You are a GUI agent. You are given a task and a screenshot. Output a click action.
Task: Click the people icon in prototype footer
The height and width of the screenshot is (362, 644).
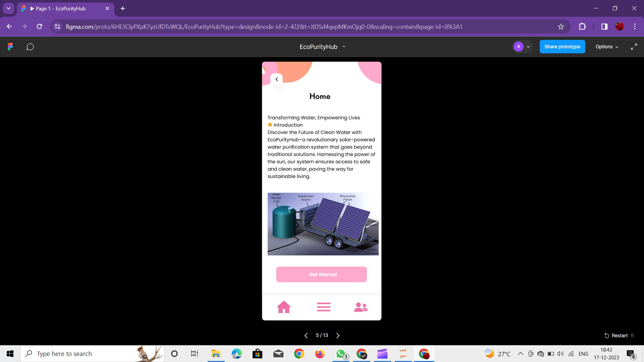(361, 307)
